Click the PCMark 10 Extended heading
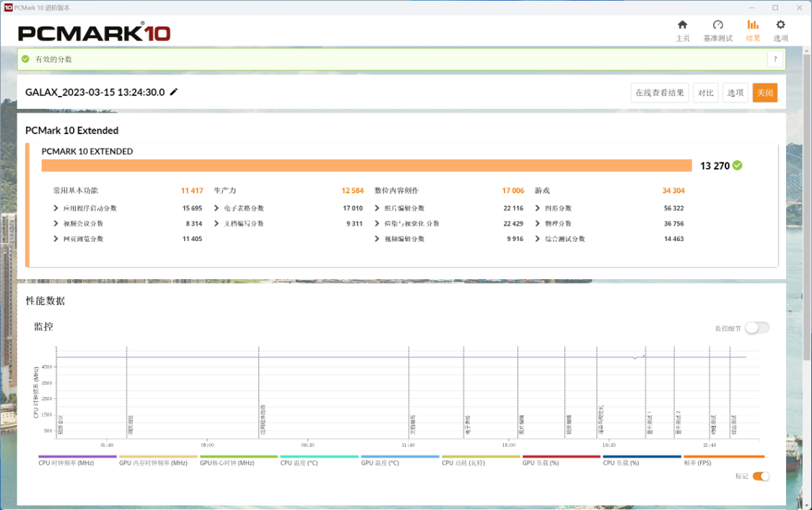Viewport: 812px width, 510px height. [72, 131]
